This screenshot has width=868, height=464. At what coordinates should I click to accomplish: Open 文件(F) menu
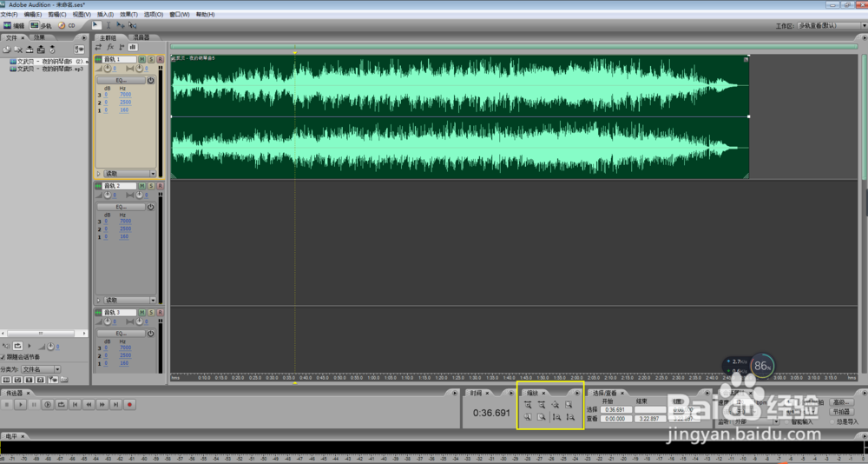[x=10, y=15]
